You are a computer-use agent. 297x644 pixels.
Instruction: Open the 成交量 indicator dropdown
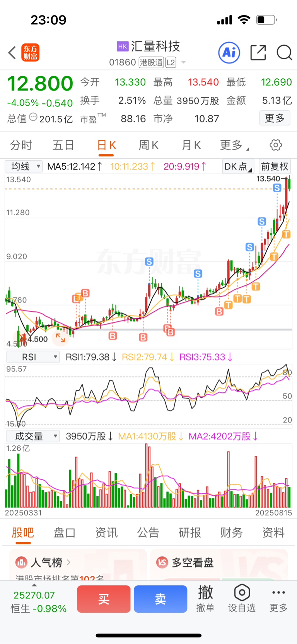click(33, 436)
